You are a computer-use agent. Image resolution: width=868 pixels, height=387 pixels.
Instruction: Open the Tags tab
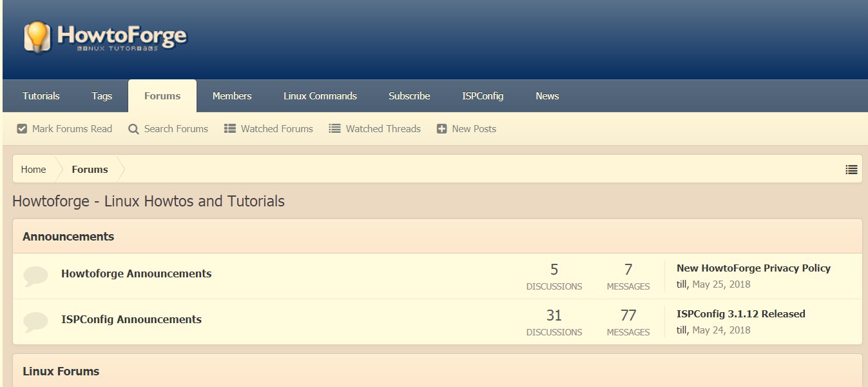[102, 96]
